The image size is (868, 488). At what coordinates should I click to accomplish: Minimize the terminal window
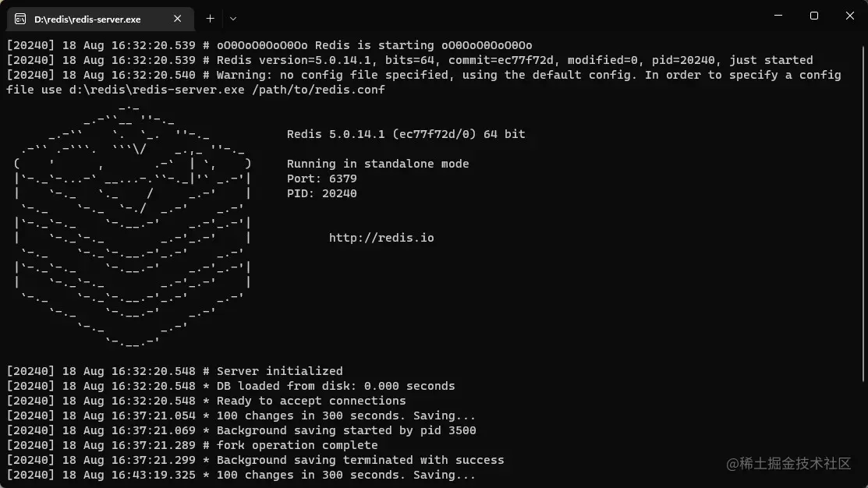point(777,16)
